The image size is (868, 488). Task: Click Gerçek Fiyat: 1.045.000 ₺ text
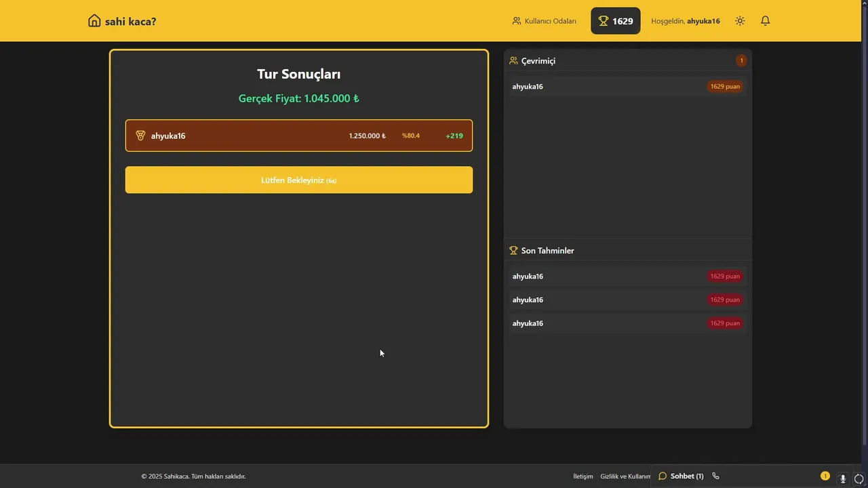pyautogui.click(x=299, y=98)
